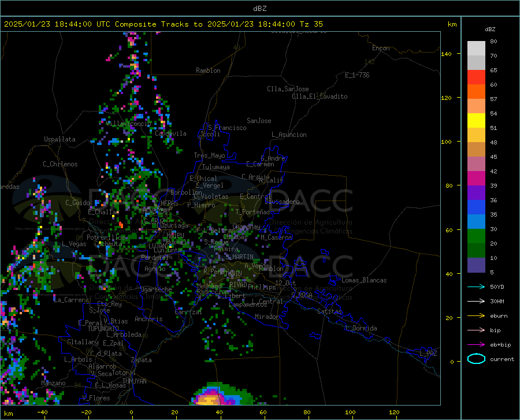The height and width of the screenshot is (420, 520).
Task: Click the yellow eburn arrow icon
Action: pos(476,316)
